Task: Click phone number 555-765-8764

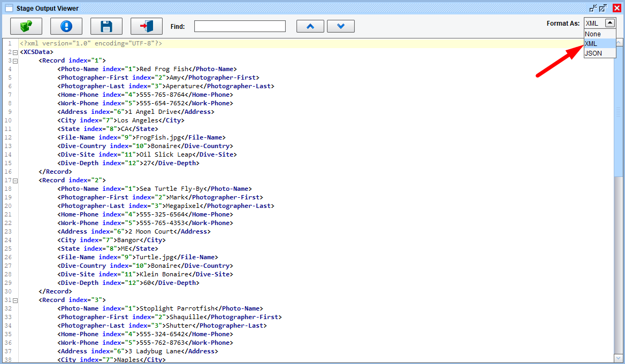Action: [x=162, y=95]
